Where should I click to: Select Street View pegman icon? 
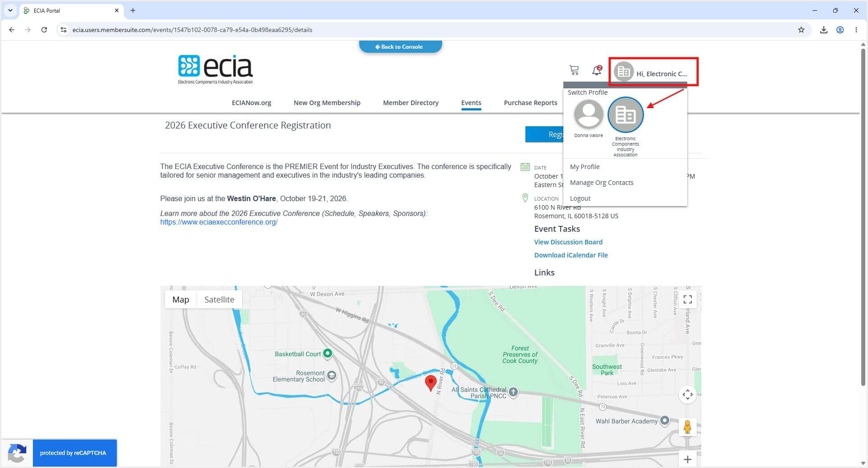coord(688,427)
